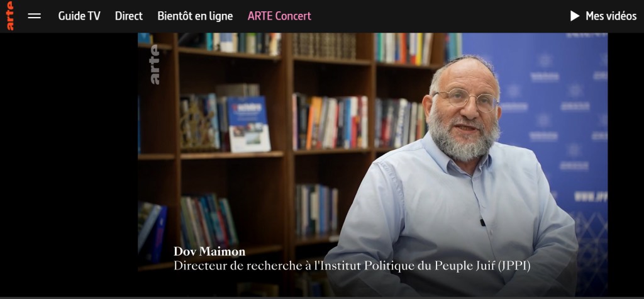Click the black area right of video
644x299 pixels.
click(x=626, y=164)
